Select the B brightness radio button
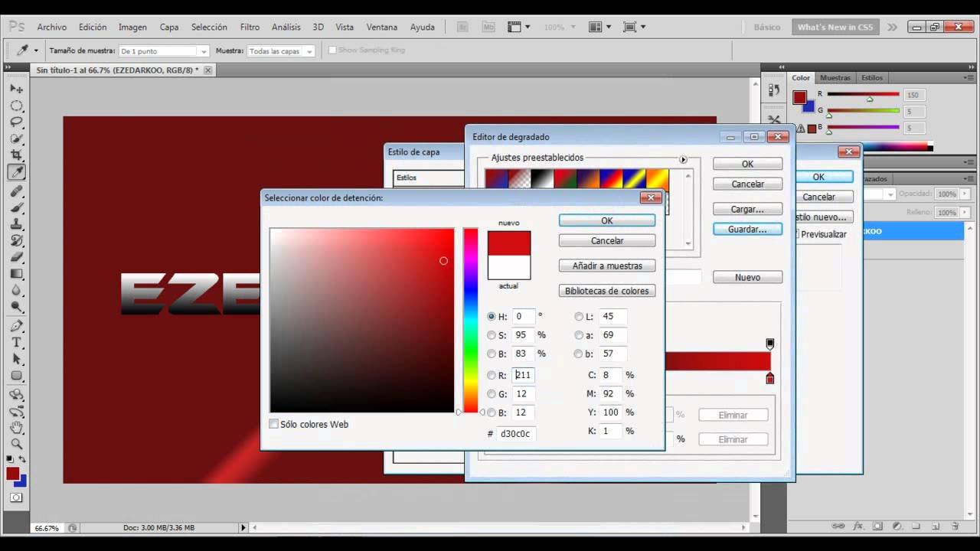980x551 pixels. pos(492,354)
